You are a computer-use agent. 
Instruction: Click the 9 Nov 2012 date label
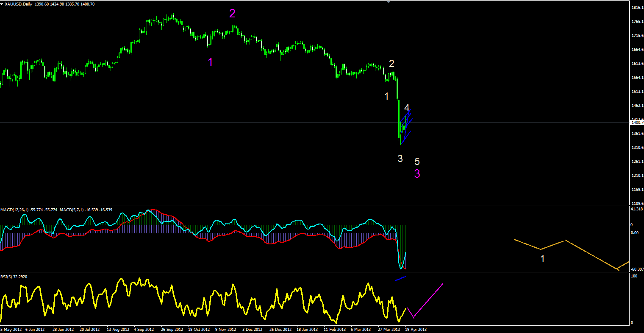click(225, 329)
